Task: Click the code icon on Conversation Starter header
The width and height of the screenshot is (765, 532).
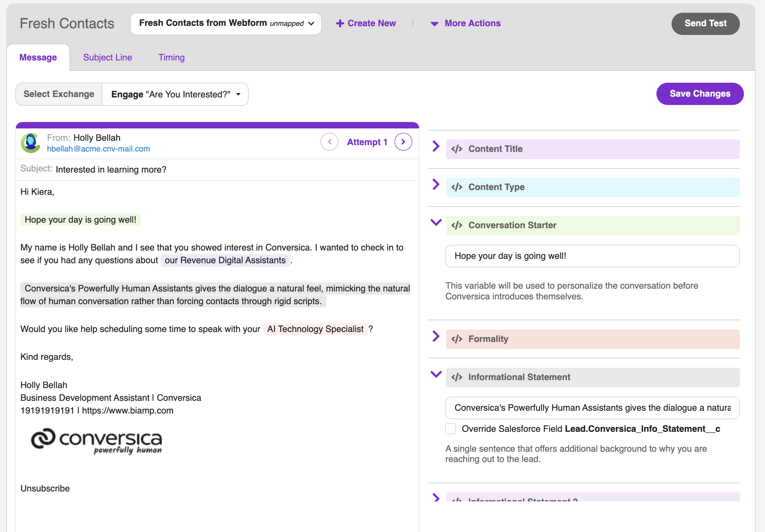Action: 457,225
